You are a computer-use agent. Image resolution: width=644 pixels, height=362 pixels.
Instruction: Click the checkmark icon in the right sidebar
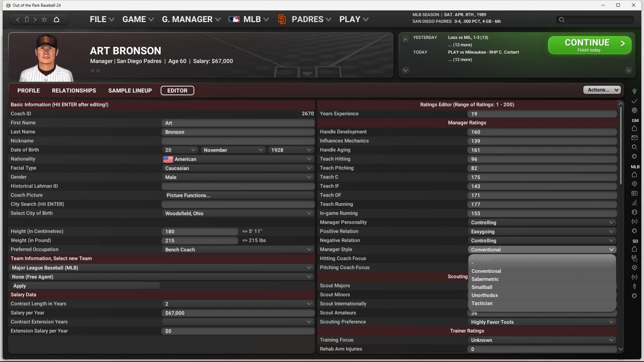(x=634, y=101)
